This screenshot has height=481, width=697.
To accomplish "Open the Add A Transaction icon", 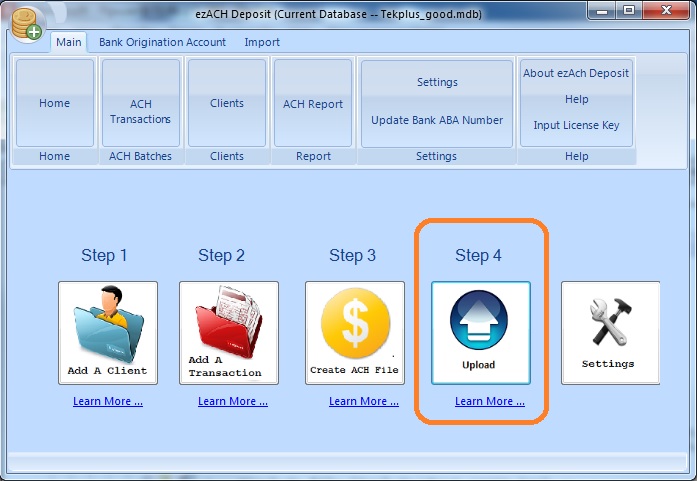I will coord(228,332).
